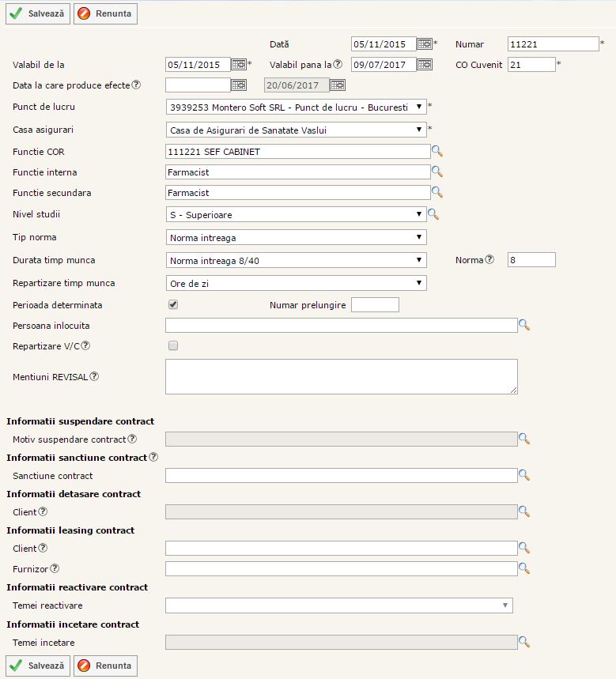Open the Casa asigurari dropdown
Image resolution: width=616 pixels, height=679 pixels.
pyautogui.click(x=296, y=130)
